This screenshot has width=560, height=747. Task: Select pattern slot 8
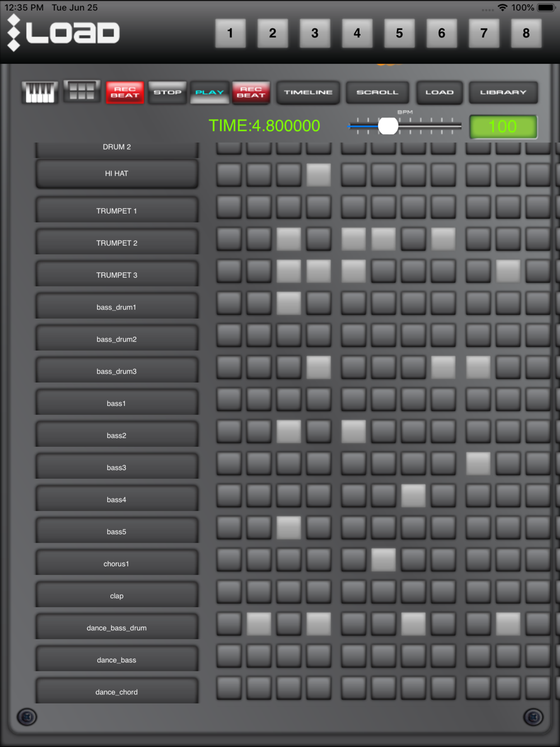coord(526,33)
